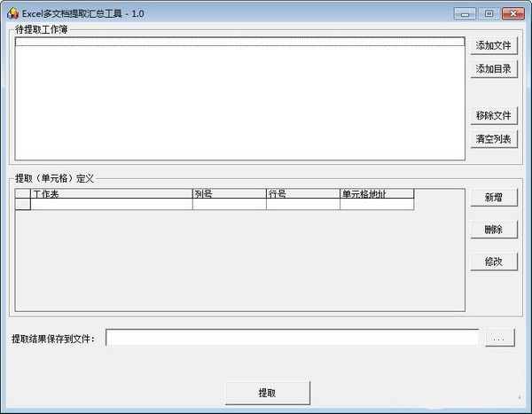532x414 pixels.
Task: Click the grid's top-left select-all corner cell
Action: (x=23, y=194)
